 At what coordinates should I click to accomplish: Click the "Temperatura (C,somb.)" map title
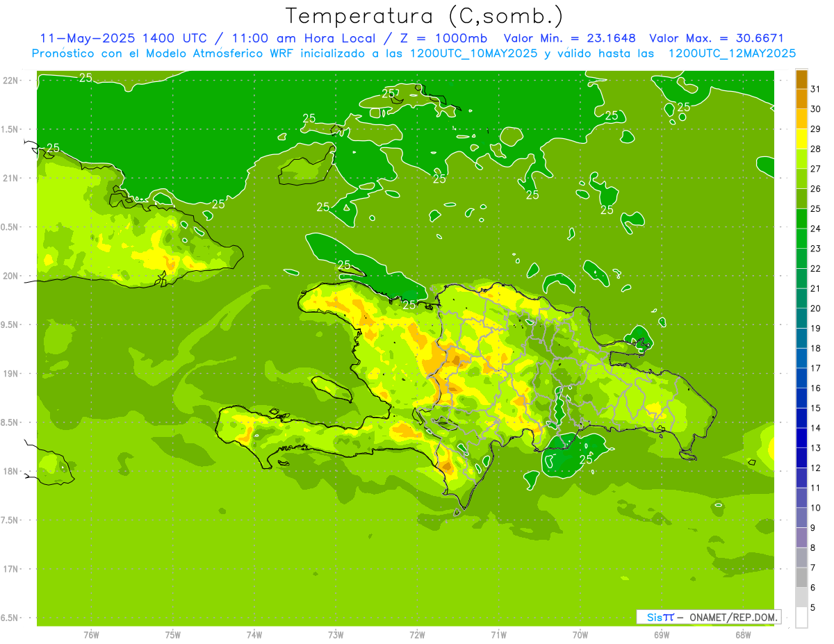click(x=424, y=16)
